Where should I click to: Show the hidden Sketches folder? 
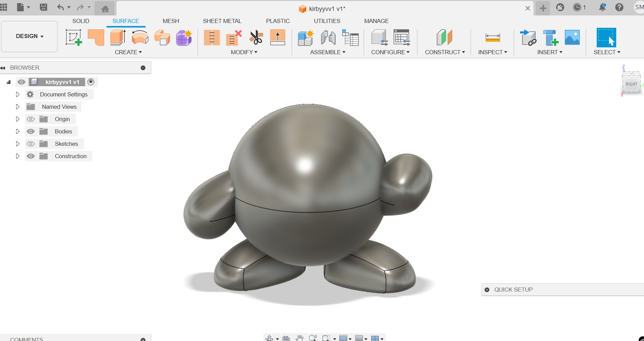[x=31, y=144]
